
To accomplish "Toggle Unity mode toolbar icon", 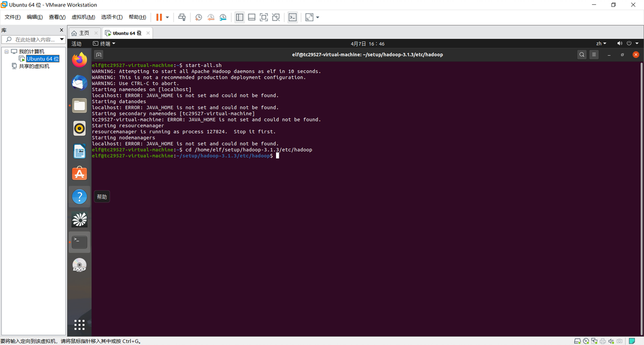I will click(276, 17).
